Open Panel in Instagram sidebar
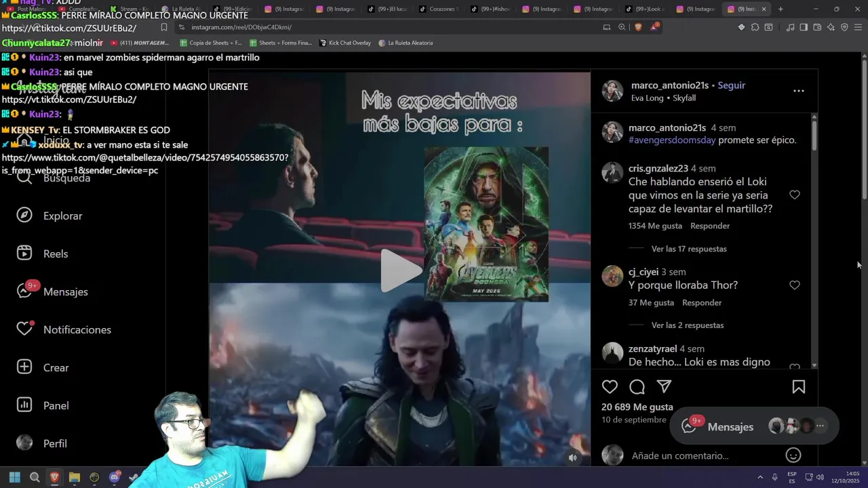868x488 pixels. point(42,405)
